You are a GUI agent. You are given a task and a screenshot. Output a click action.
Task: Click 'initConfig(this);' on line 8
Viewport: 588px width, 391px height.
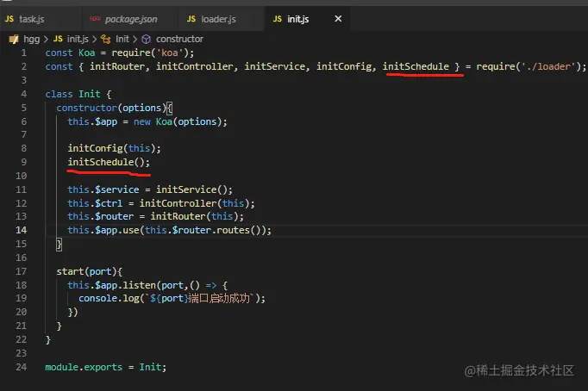tap(114, 148)
